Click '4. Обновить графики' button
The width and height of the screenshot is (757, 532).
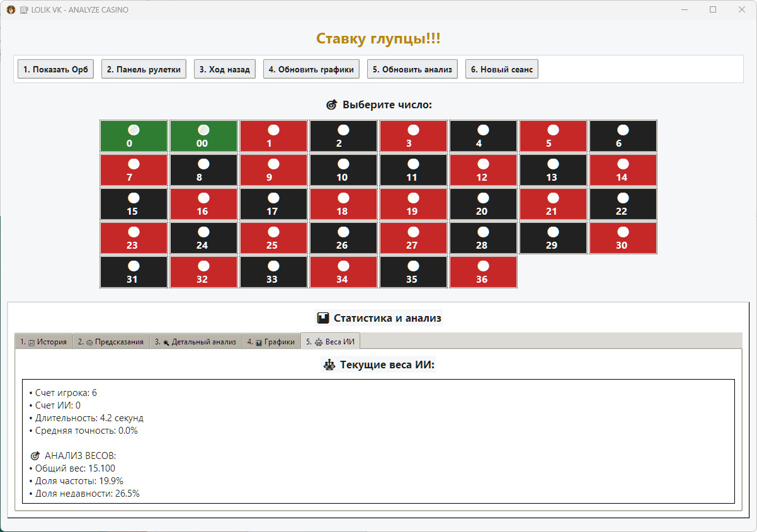coord(311,69)
